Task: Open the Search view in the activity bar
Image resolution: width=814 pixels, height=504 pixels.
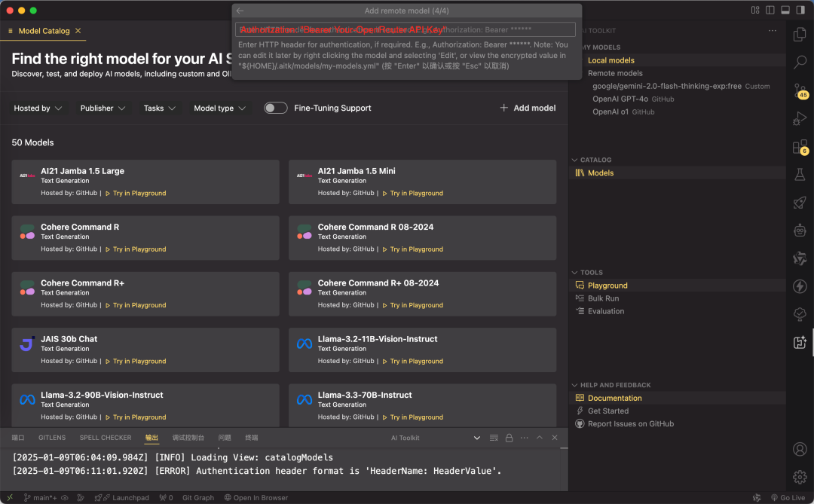Action: click(800, 63)
